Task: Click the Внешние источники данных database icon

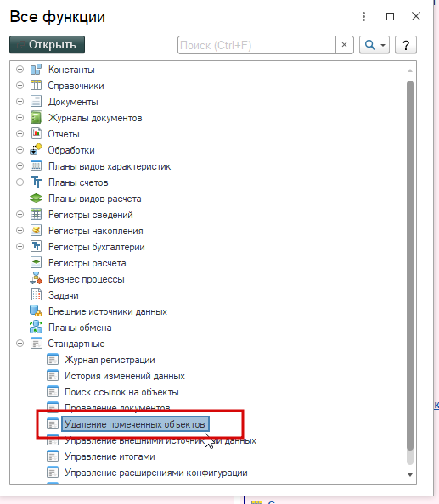Action: coord(36,311)
